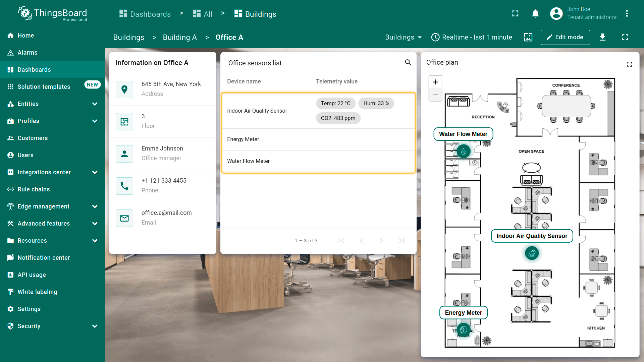Screen dimensions: 644x362
Task: Click the notifications bell icon
Action: 535,13
